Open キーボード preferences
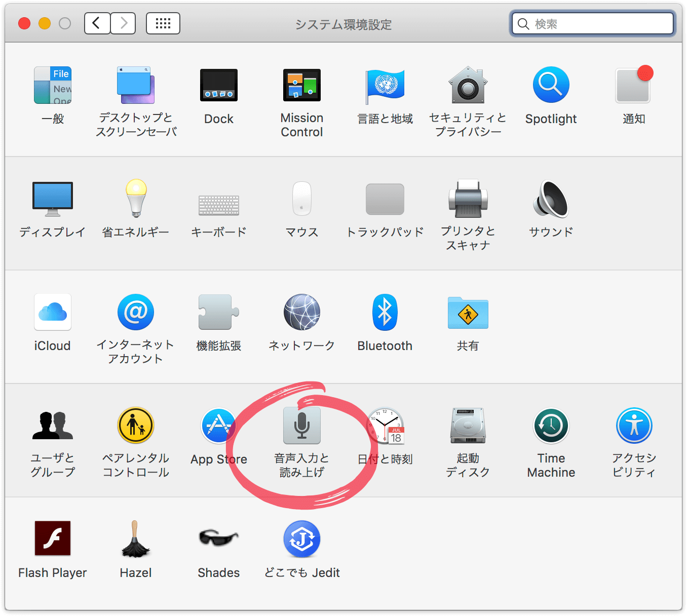This screenshot has width=687, height=616. point(219,205)
